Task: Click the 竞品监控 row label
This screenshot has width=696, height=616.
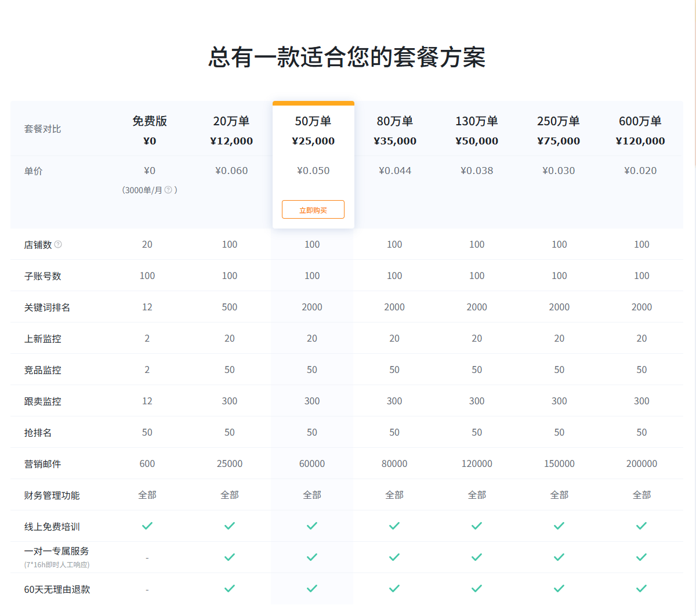Action: [x=42, y=370]
